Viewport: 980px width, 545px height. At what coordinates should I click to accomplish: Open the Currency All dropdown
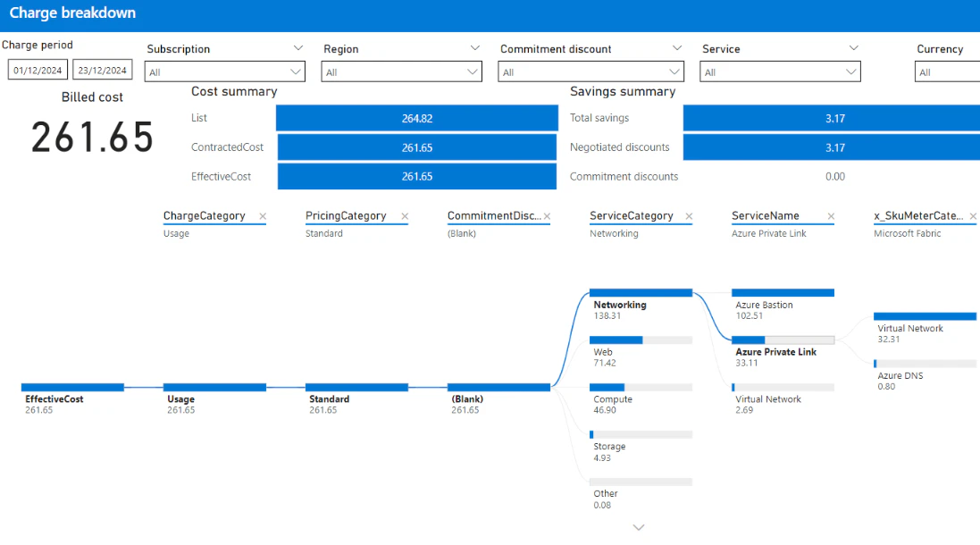[x=947, y=71]
